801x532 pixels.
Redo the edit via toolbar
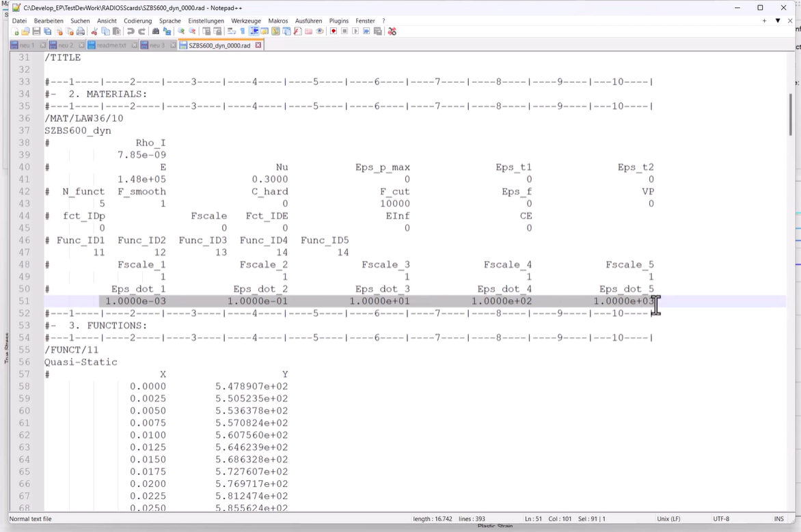(x=141, y=31)
